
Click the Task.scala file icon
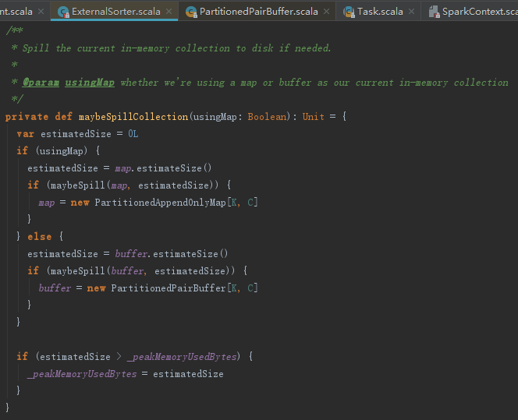pyautogui.click(x=349, y=12)
